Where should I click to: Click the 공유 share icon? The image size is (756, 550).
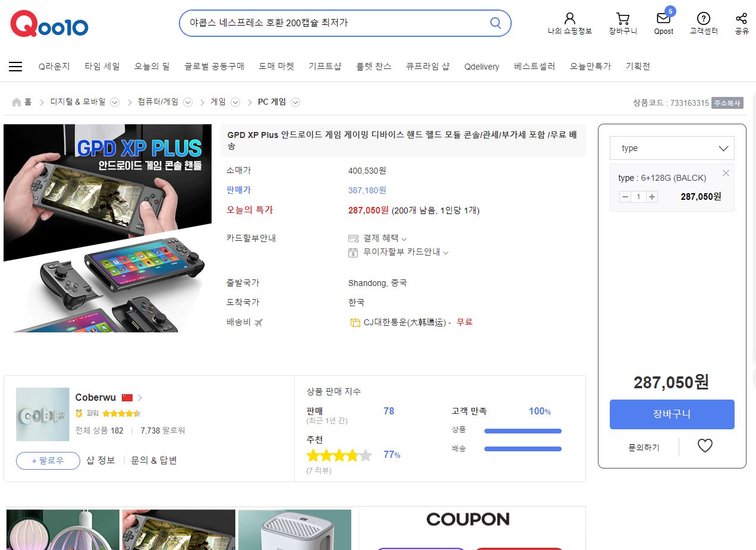coord(741,18)
